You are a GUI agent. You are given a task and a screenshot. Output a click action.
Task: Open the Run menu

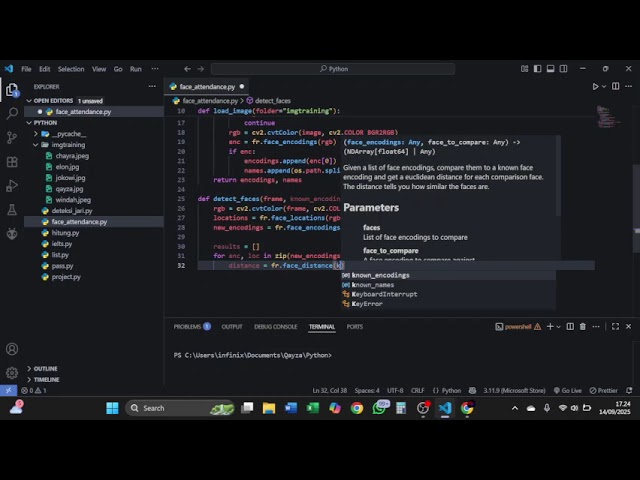click(x=136, y=69)
